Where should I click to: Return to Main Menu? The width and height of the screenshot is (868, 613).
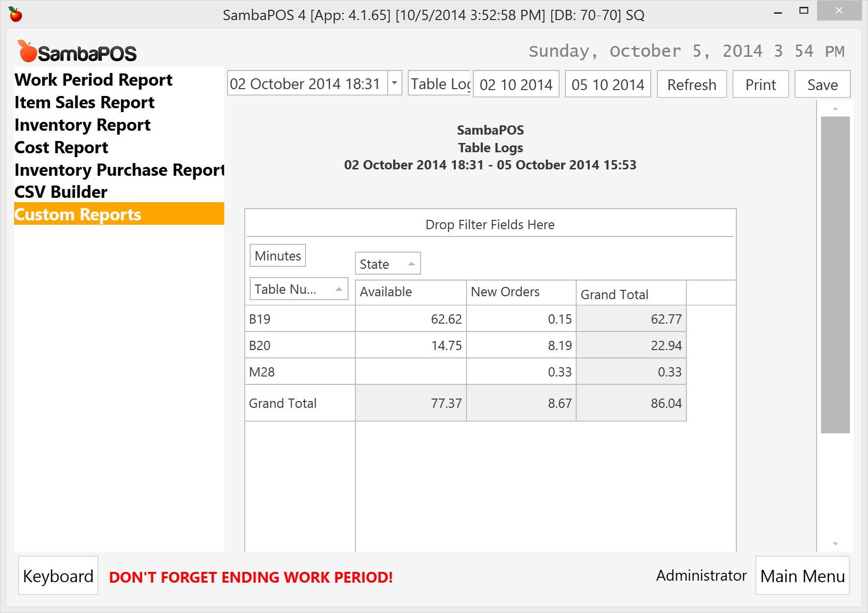coord(802,576)
